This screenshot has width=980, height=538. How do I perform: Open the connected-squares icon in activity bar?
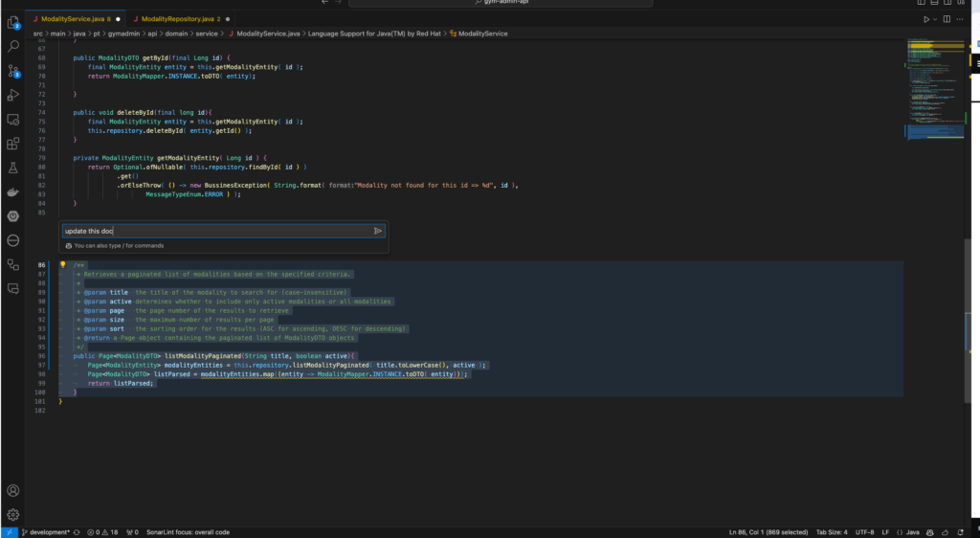pyautogui.click(x=12, y=264)
